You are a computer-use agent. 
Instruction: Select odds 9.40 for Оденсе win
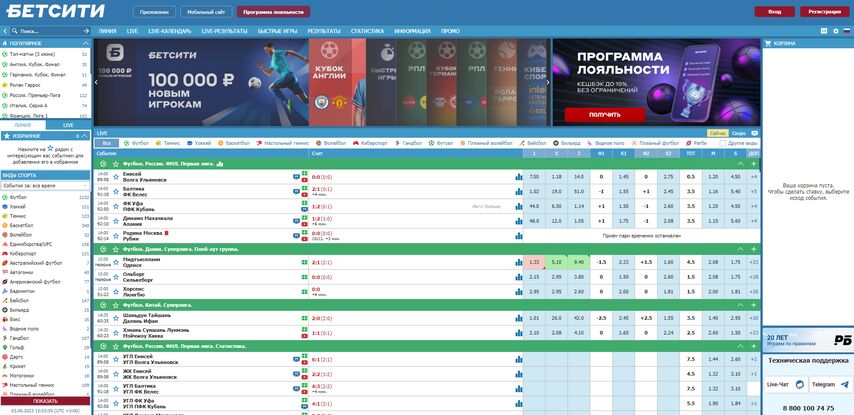pos(578,263)
